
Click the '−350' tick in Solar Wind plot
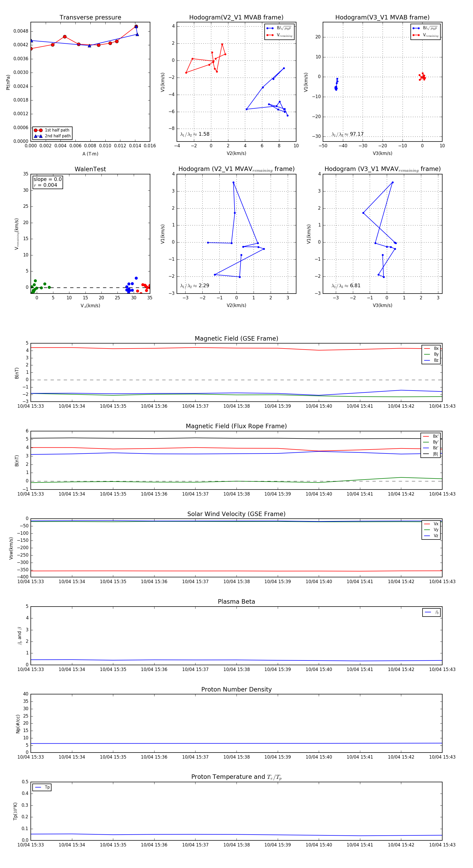coord(23,570)
